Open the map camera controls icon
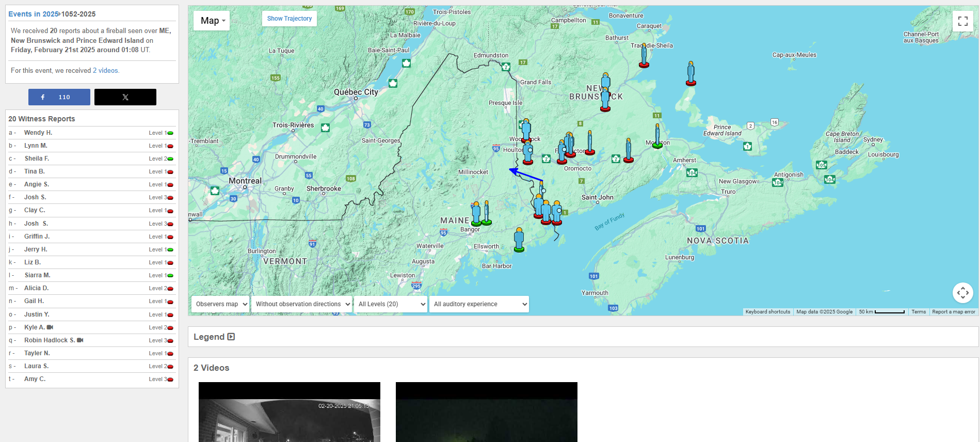 pyautogui.click(x=962, y=293)
